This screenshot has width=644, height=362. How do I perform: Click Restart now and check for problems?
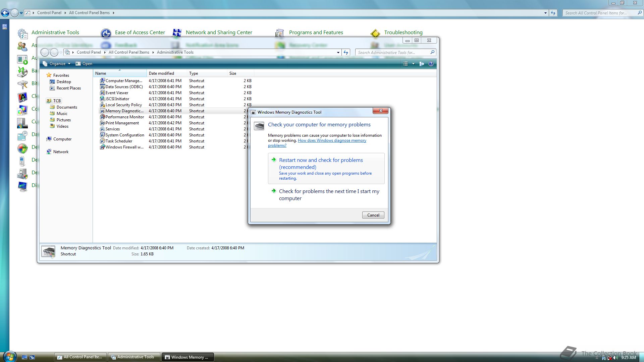326,168
